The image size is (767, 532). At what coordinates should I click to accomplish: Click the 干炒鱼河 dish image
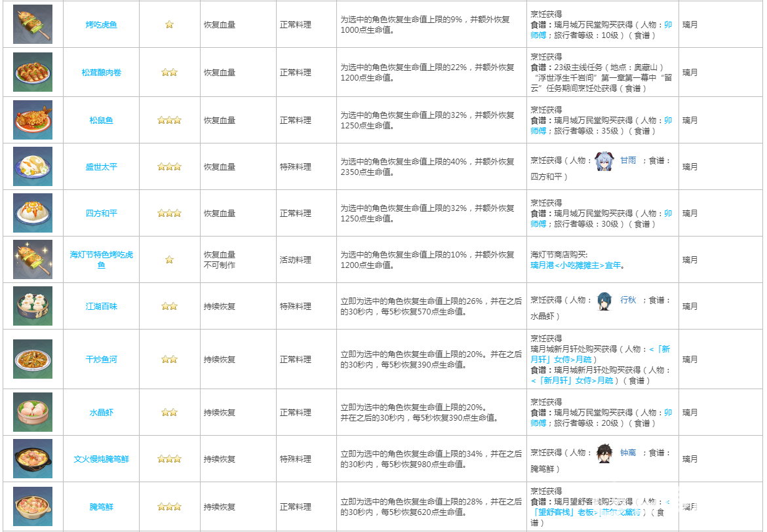[x=33, y=359]
